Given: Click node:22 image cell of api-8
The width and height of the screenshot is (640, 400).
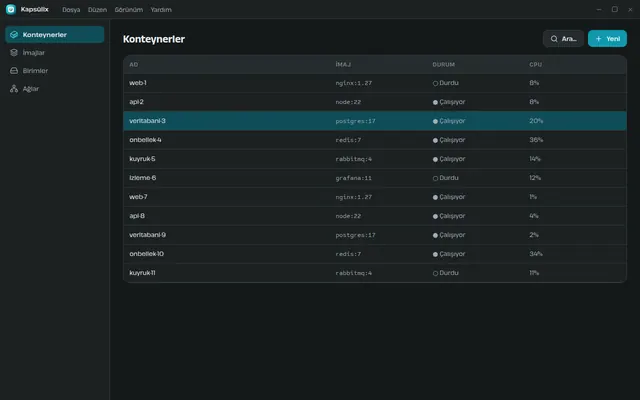Looking at the screenshot, I should click(x=348, y=216).
